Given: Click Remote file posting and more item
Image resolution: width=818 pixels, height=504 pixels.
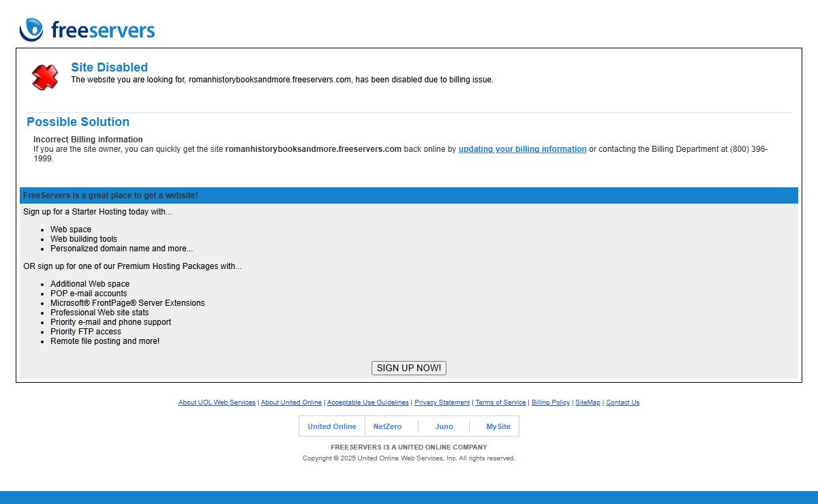Looking at the screenshot, I should [x=105, y=341].
